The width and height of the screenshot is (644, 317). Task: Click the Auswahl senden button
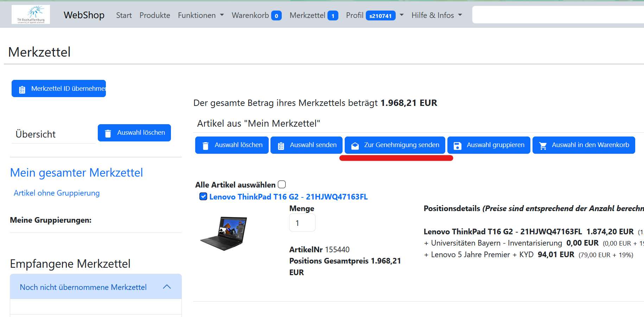306,145
